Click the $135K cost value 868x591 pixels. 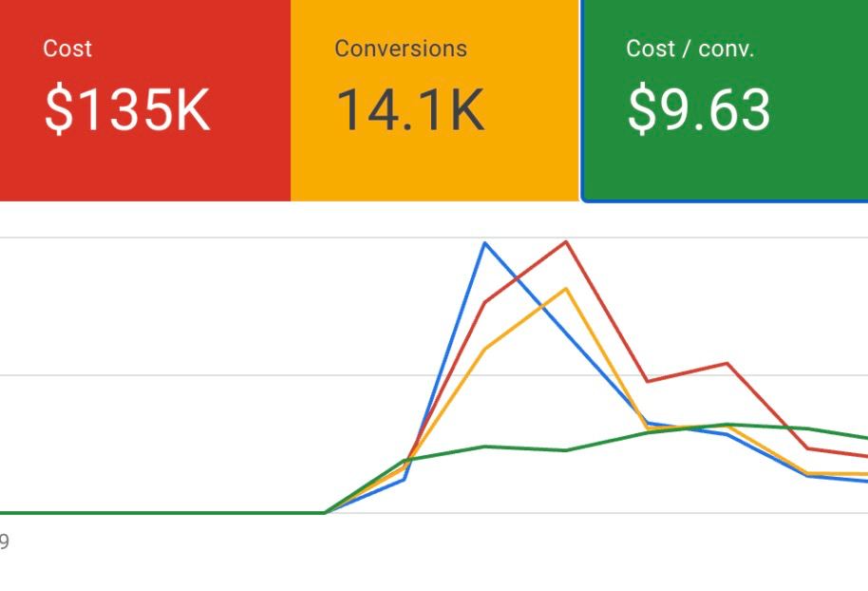coord(126,109)
